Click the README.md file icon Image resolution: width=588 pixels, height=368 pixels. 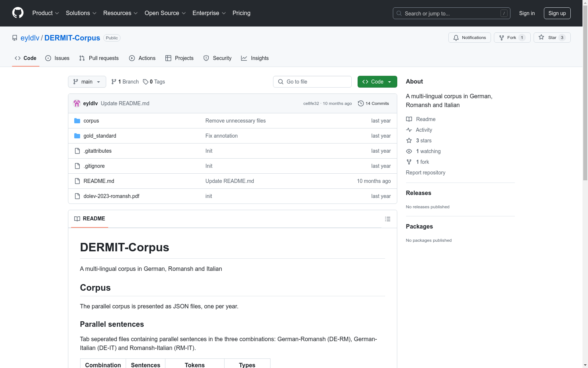(x=77, y=181)
